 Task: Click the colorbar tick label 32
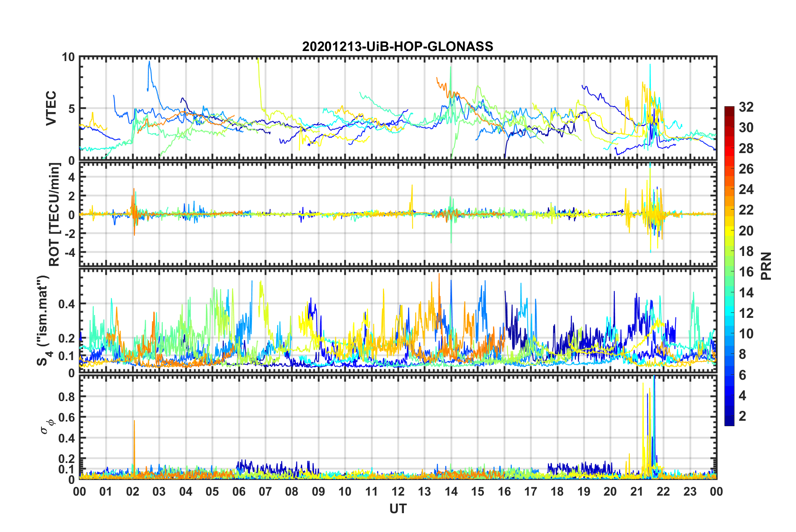(746, 107)
